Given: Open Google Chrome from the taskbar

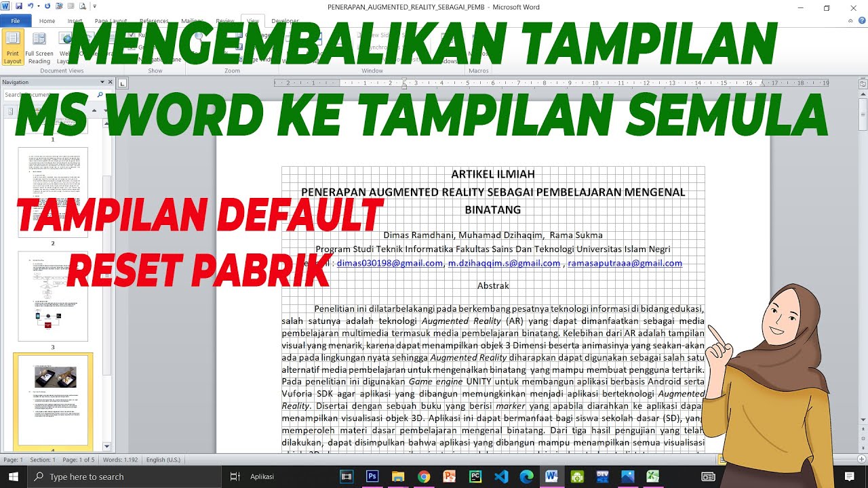Looking at the screenshot, I should coord(424,476).
